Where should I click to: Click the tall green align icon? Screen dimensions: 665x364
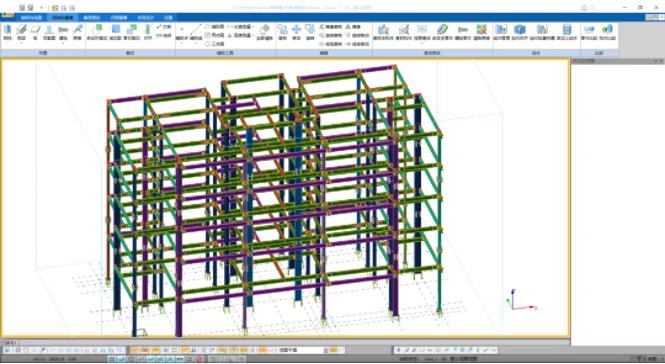(x=147, y=32)
